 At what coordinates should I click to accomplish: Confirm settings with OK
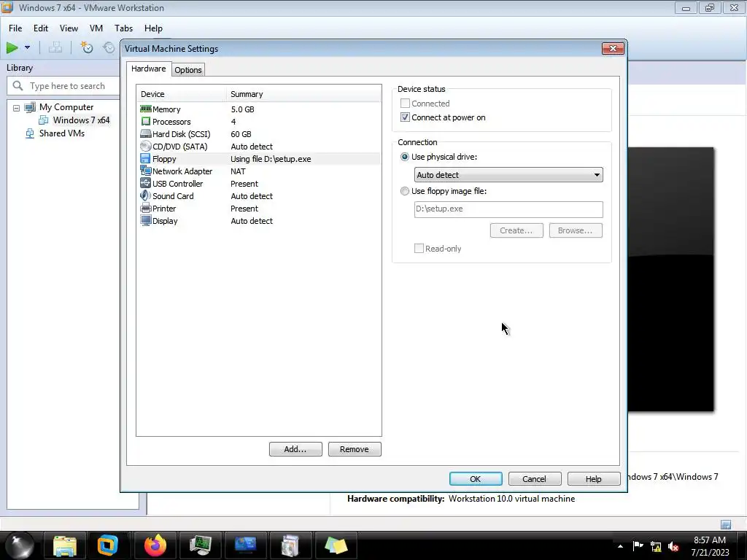[476, 478]
